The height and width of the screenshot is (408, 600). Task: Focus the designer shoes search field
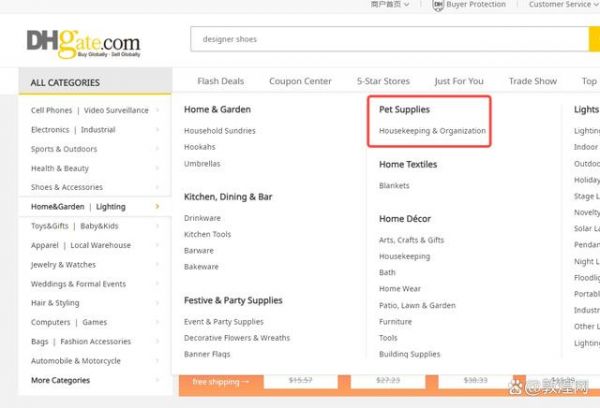[x=390, y=39]
